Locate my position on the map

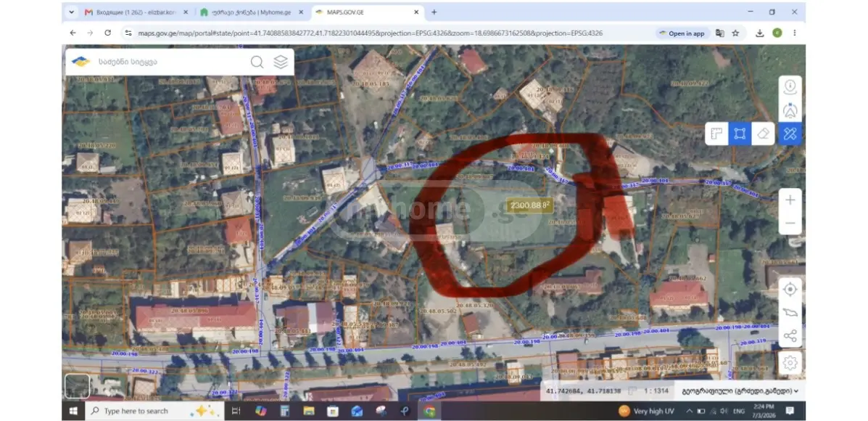point(790,289)
